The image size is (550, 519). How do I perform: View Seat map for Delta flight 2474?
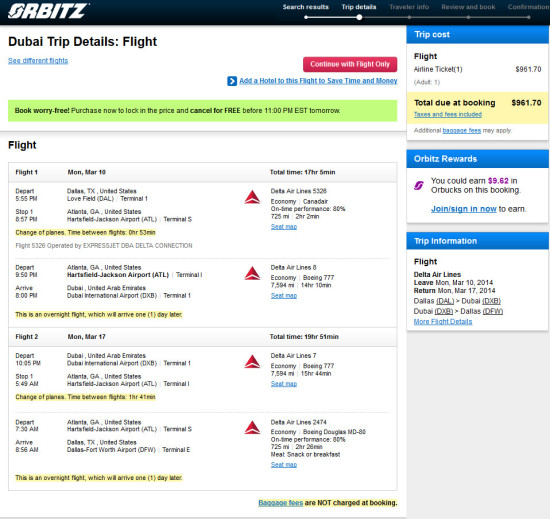pos(284,465)
